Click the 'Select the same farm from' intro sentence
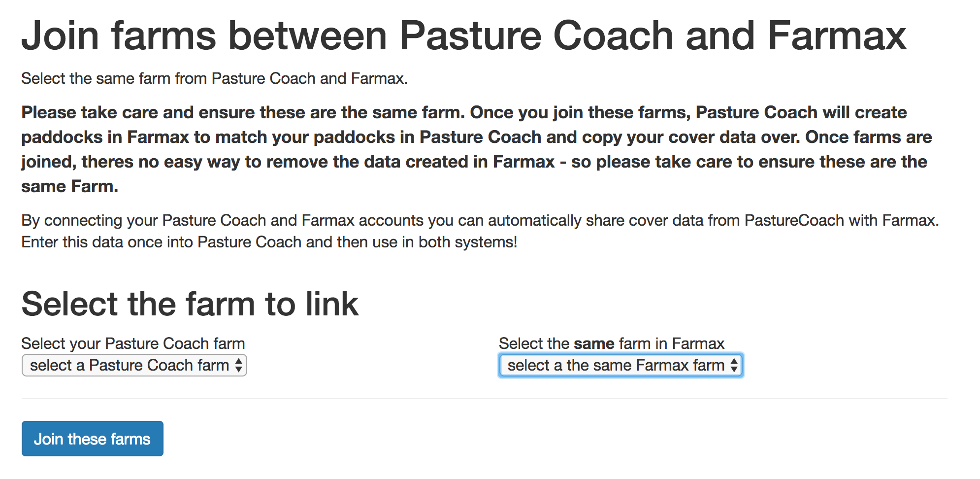The width and height of the screenshot is (980, 479). pyautogui.click(x=214, y=78)
